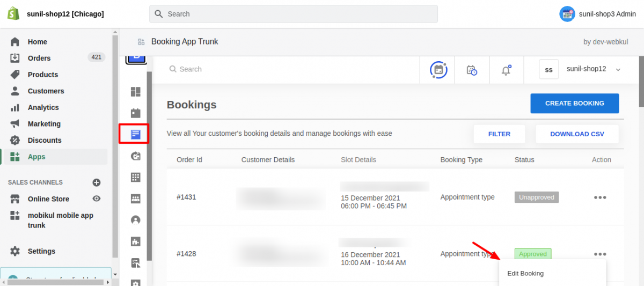The image size is (644, 286).
Task: Open action menu for order #1431
Action: [600, 197]
